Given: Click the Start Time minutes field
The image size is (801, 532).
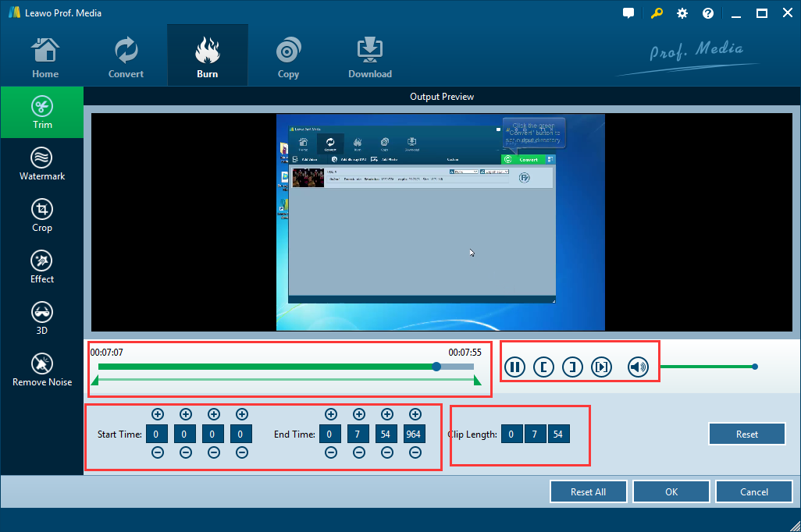Looking at the screenshot, I should pyautogui.click(x=185, y=434).
